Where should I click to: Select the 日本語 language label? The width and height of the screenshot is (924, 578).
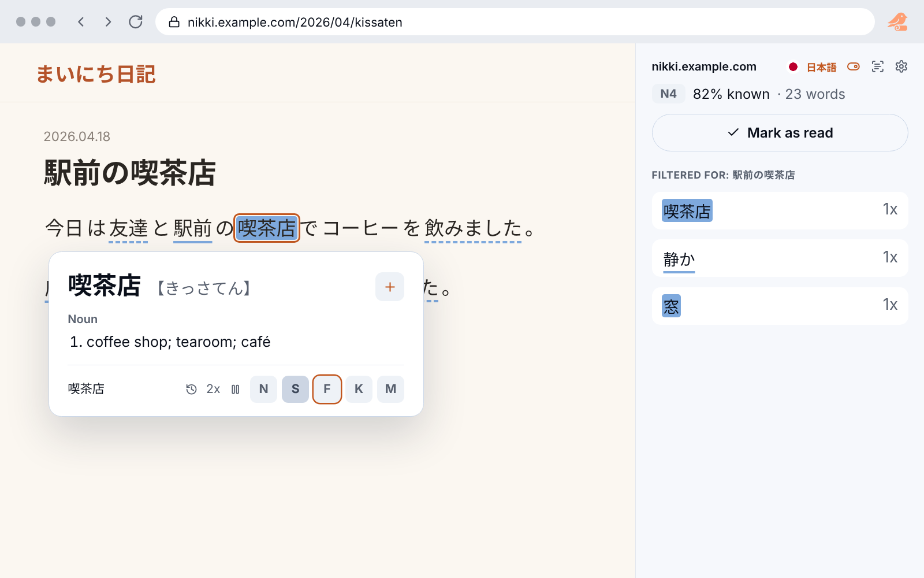click(x=821, y=67)
